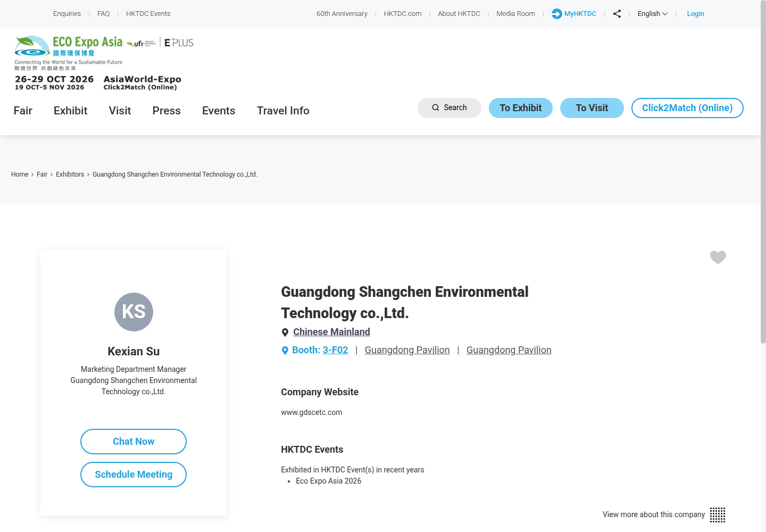This screenshot has height=532, width=766.
Task: Open the Exhibit menu
Action: [71, 111]
